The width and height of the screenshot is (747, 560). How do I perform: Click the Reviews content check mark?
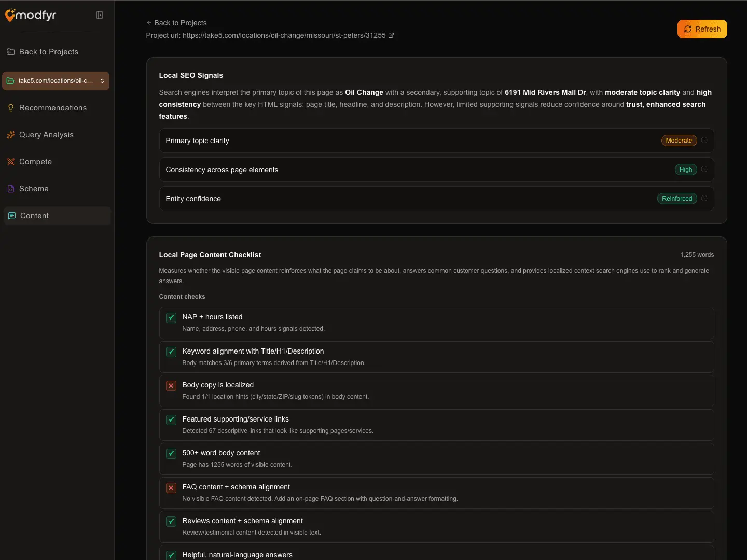171,522
